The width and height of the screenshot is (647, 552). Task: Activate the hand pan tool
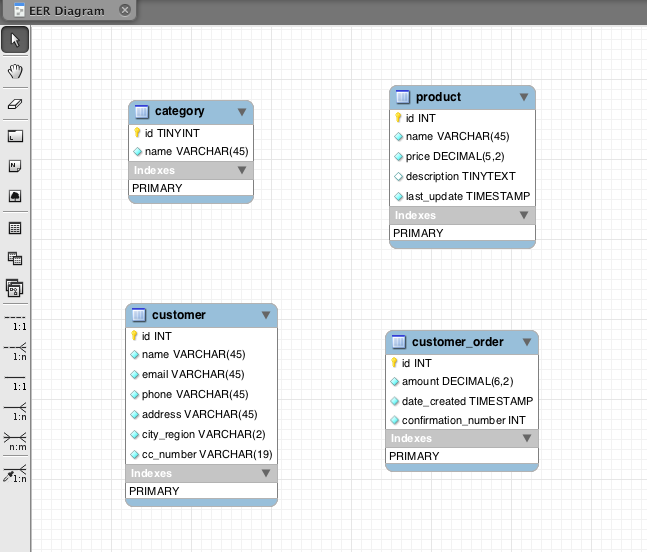point(15,71)
